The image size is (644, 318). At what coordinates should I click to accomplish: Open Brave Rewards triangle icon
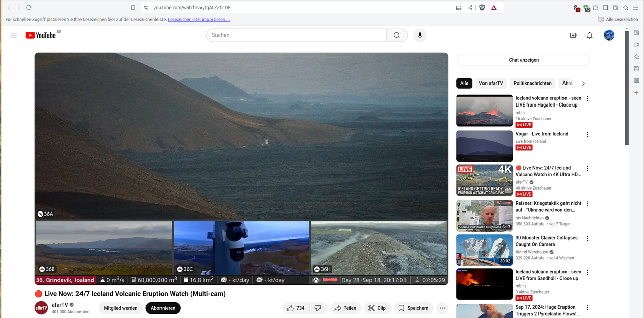(x=494, y=8)
